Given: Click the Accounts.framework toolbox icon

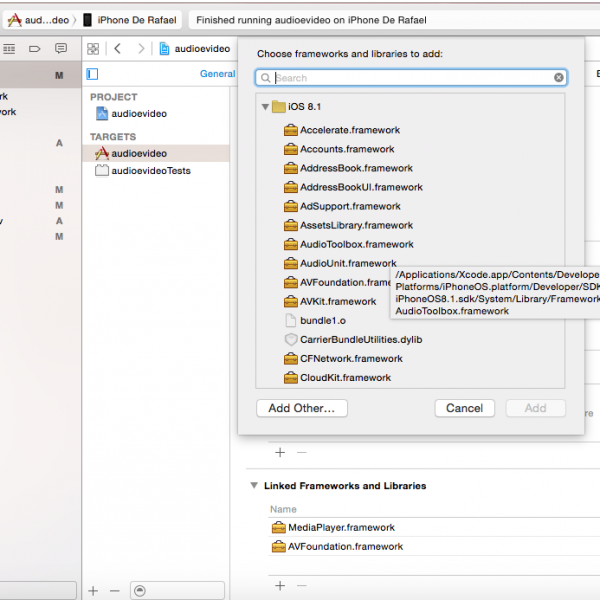Looking at the screenshot, I should pyautogui.click(x=291, y=149).
